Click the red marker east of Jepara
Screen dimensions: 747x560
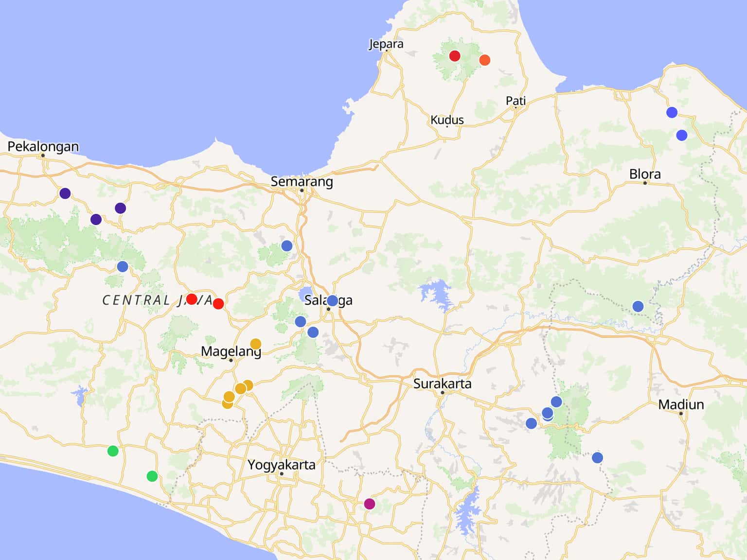coord(455,56)
